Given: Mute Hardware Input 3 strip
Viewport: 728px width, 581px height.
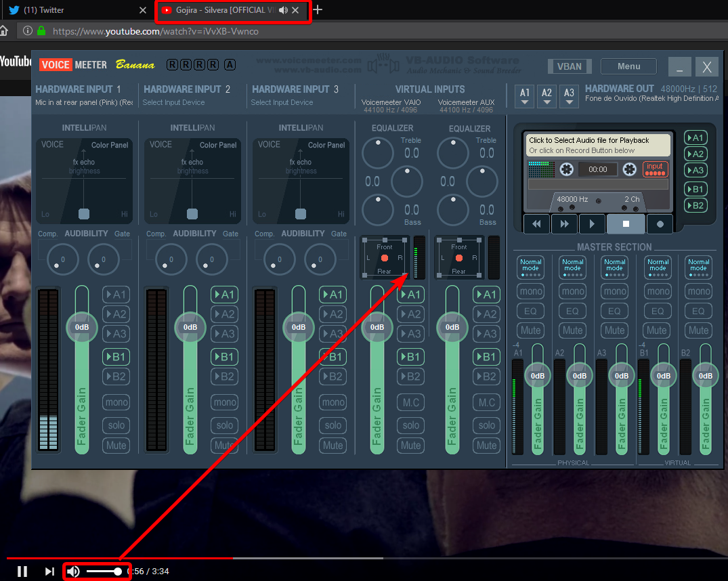Looking at the screenshot, I should tap(333, 446).
